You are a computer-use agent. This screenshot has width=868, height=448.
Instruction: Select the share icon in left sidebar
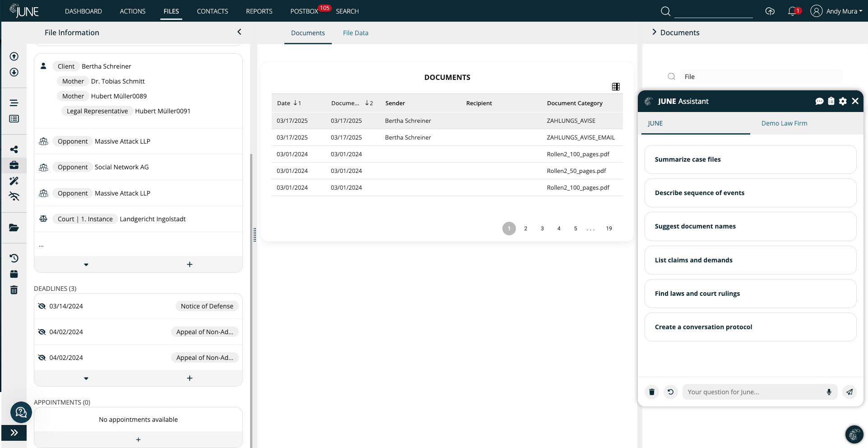click(x=14, y=149)
